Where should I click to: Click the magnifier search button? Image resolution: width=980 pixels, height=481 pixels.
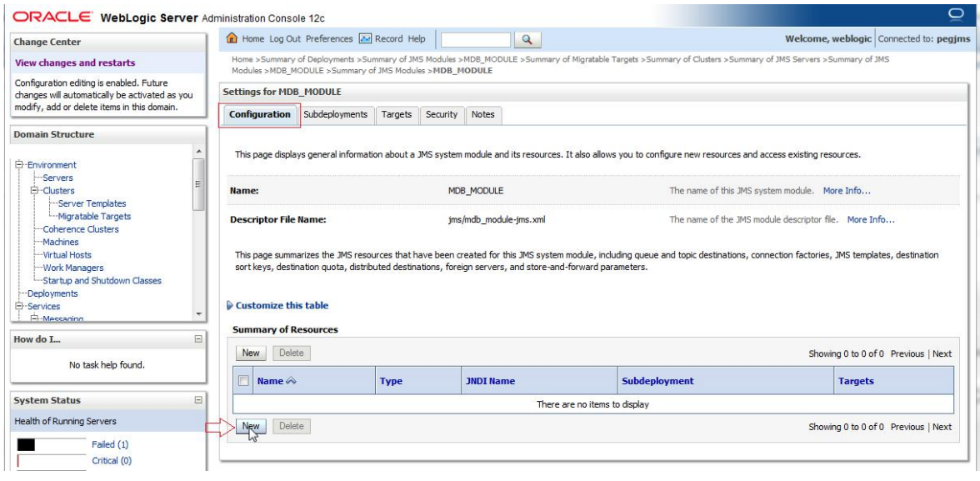click(x=527, y=39)
